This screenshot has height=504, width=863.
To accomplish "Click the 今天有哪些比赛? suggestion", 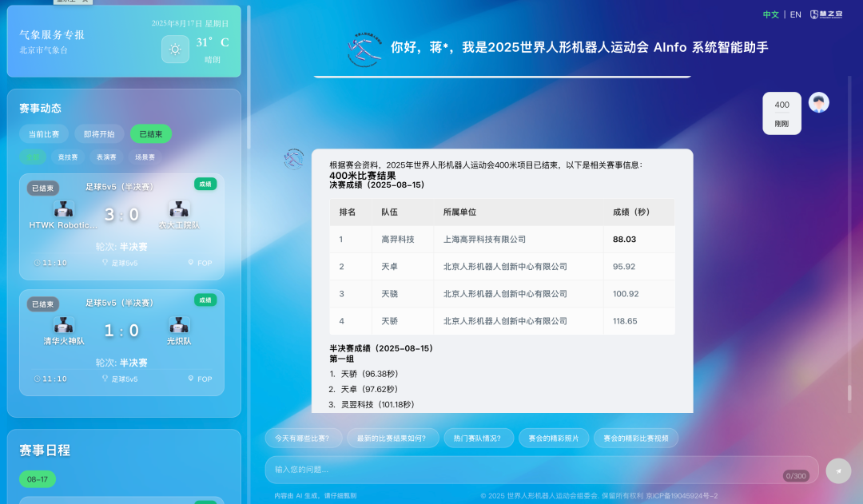I will pos(303,438).
